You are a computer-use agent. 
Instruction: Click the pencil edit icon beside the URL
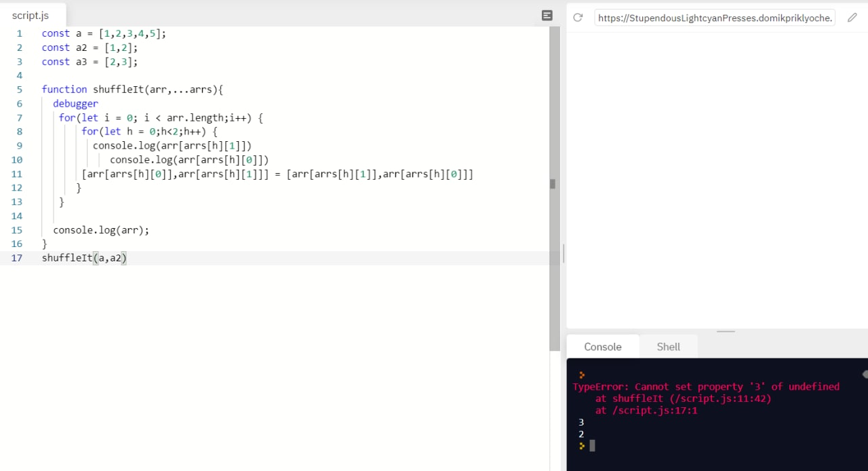(x=852, y=18)
